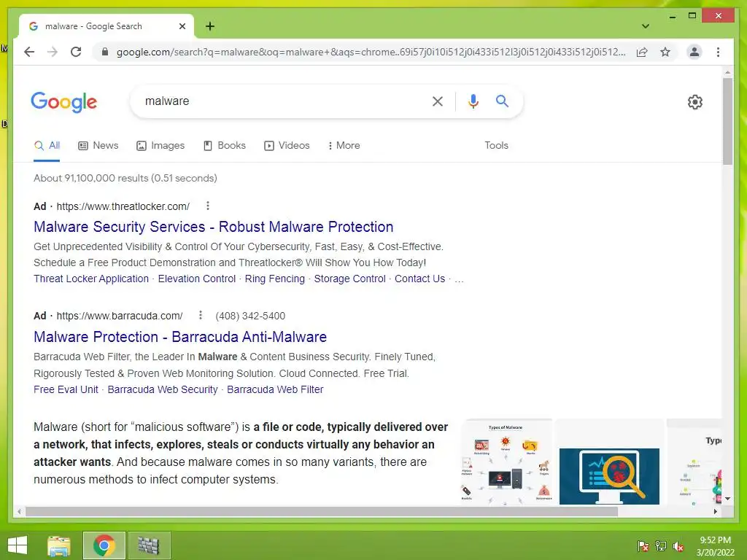Image resolution: width=747 pixels, height=560 pixels.
Task: Close the malware - Google Search tab
Action: point(182,26)
